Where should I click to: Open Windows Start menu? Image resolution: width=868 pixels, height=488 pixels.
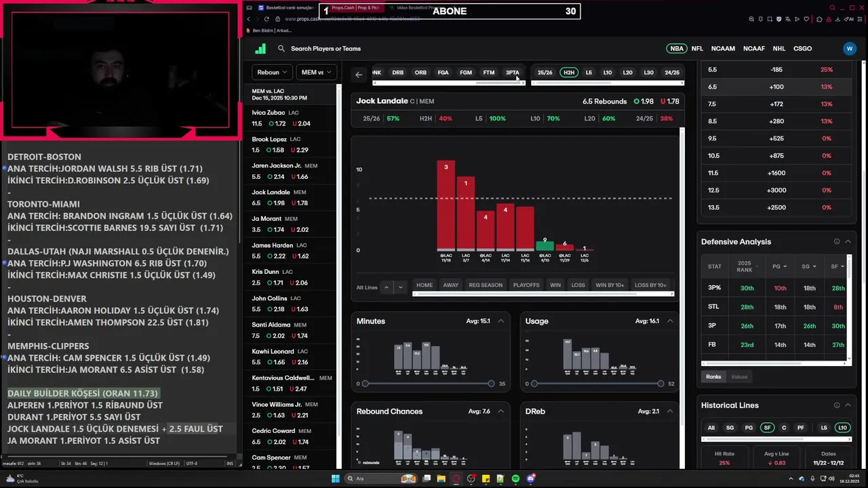point(335,479)
